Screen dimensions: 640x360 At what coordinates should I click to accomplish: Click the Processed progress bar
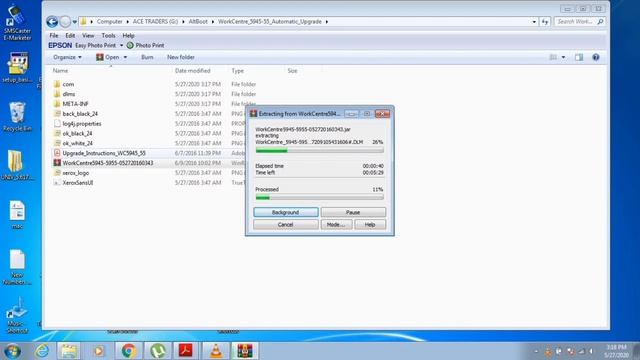click(320, 198)
